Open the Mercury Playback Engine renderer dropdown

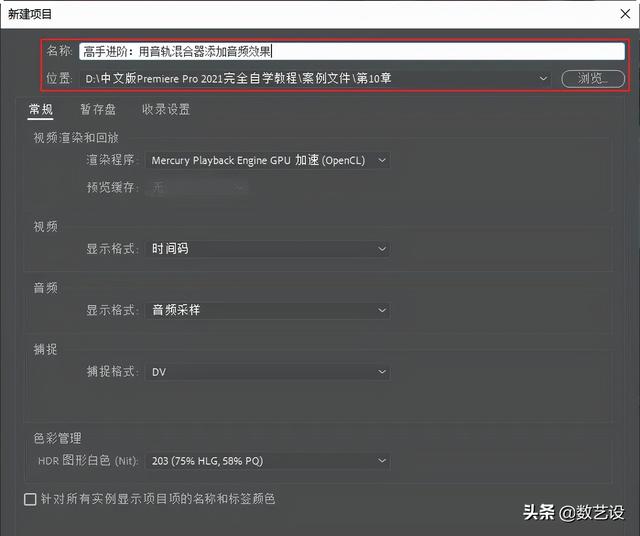coord(265,160)
